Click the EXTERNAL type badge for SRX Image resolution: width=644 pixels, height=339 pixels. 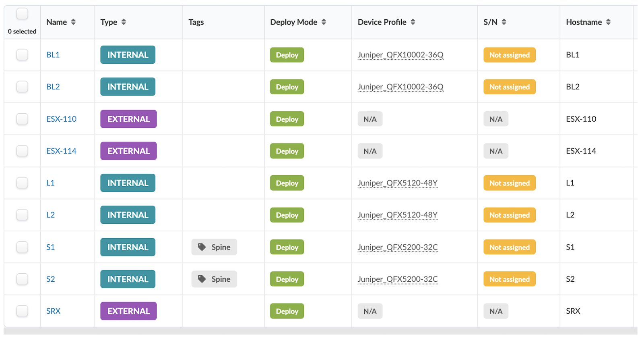click(128, 311)
